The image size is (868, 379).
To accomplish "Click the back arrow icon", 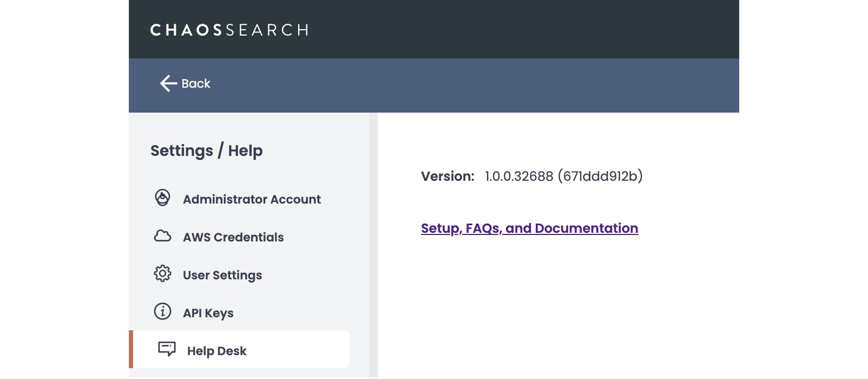I will [168, 83].
